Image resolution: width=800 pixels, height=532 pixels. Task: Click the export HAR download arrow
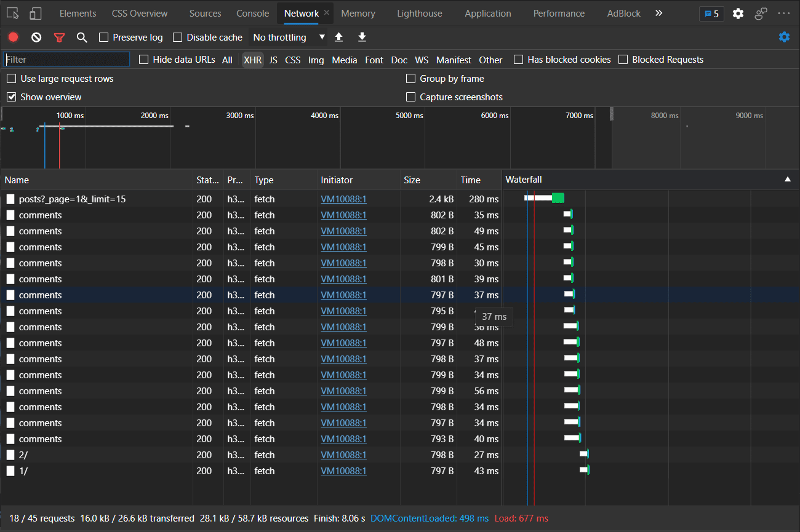point(362,38)
